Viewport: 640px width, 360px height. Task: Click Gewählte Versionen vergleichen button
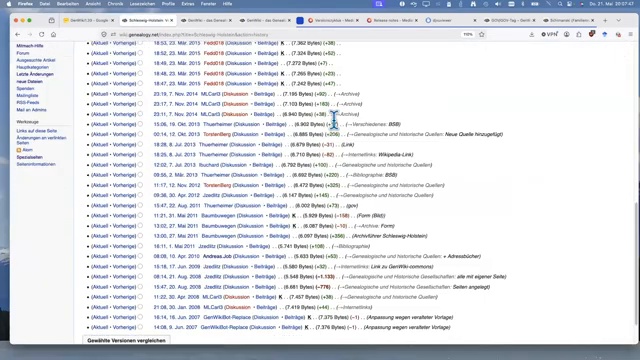[x=127, y=340]
